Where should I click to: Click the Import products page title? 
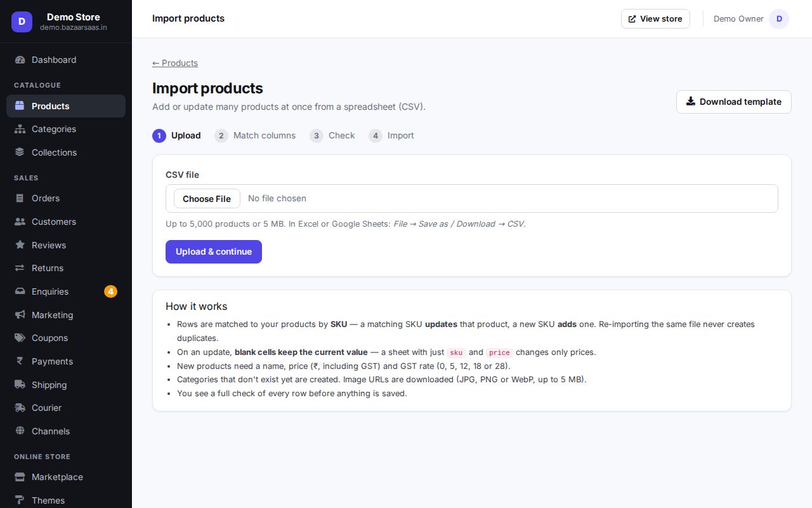[x=207, y=88]
